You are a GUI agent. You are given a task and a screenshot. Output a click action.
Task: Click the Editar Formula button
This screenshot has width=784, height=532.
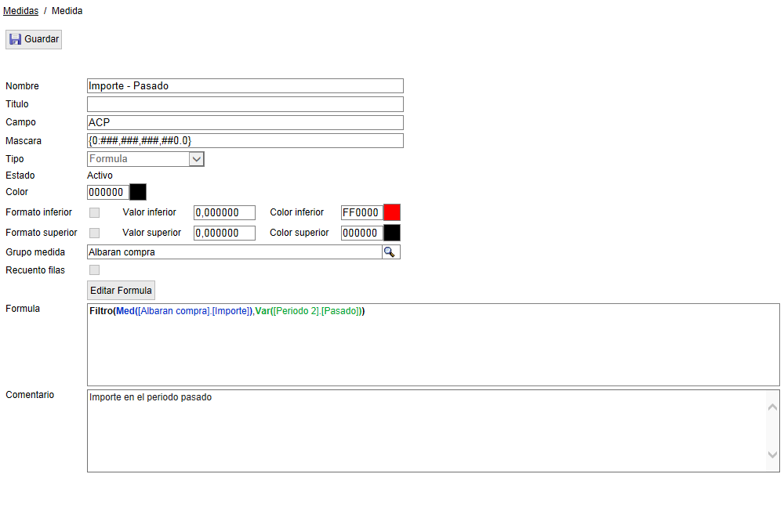pos(121,290)
